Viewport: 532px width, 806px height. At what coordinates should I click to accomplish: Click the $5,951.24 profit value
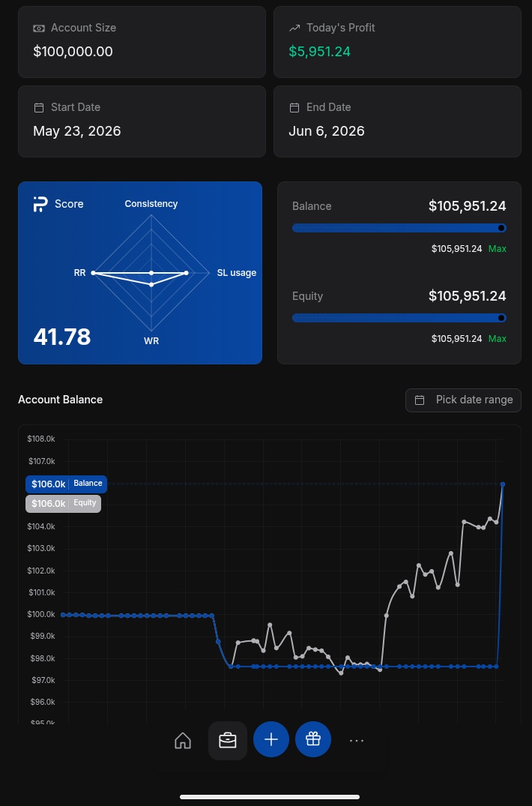click(x=319, y=52)
